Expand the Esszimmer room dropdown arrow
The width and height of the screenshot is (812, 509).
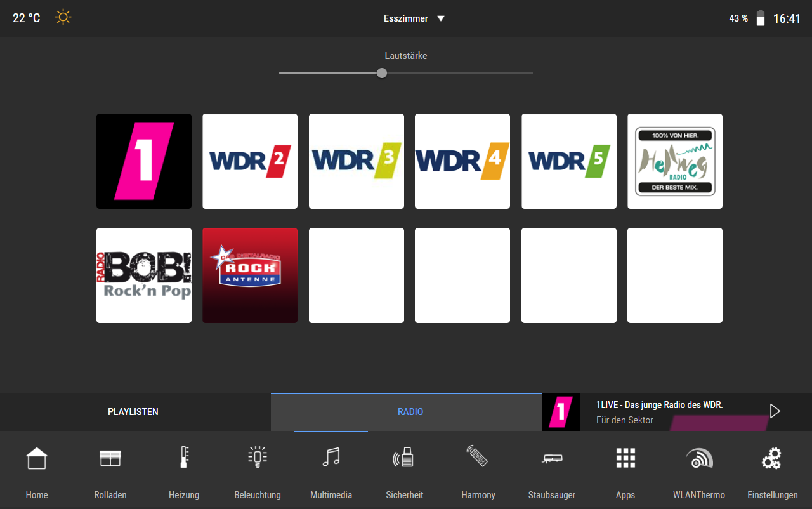click(x=441, y=18)
